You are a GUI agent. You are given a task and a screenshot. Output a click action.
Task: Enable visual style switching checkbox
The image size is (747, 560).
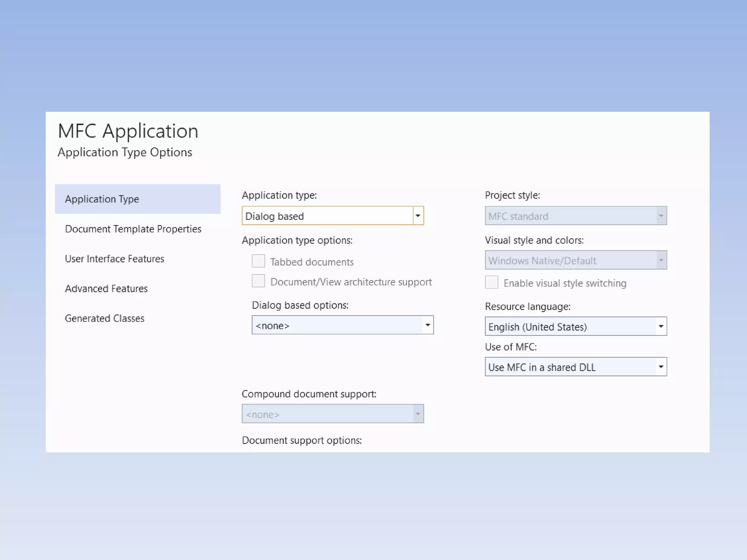[x=491, y=283]
